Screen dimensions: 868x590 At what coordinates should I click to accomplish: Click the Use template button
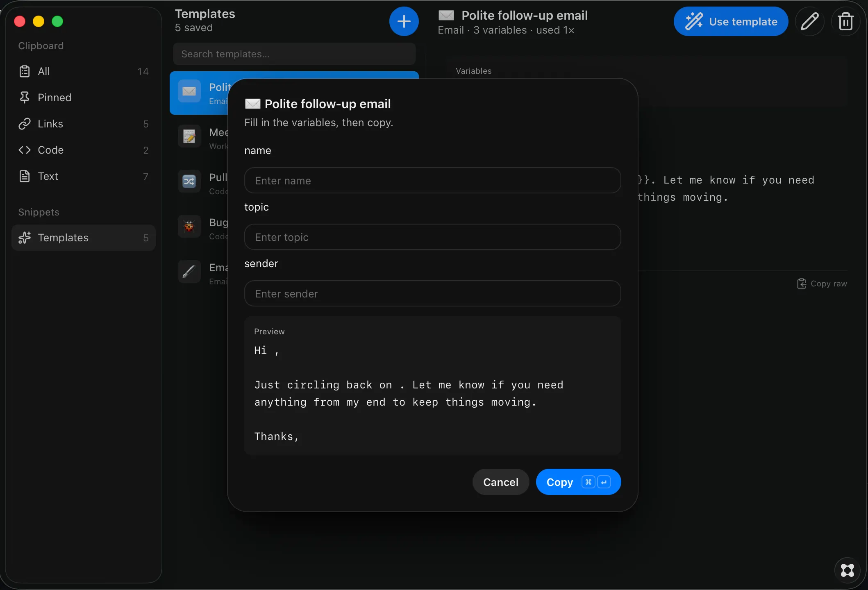pos(731,21)
